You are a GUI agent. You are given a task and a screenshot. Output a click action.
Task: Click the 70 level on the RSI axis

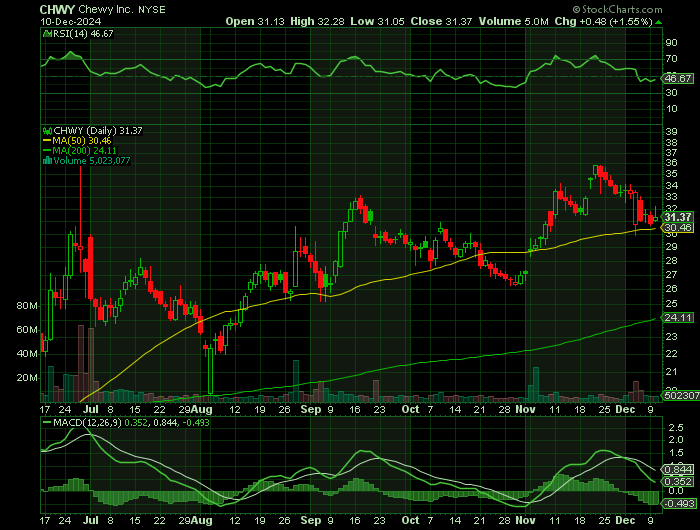click(x=671, y=59)
